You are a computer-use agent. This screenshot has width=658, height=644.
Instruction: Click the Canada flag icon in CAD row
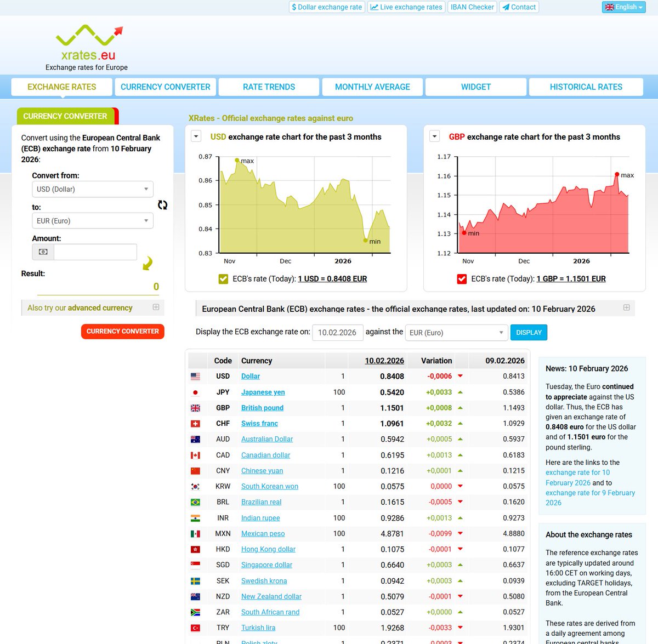point(195,455)
